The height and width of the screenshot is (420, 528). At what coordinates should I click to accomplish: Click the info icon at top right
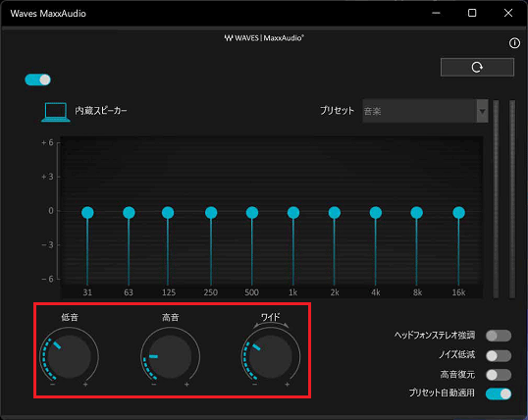(514, 43)
